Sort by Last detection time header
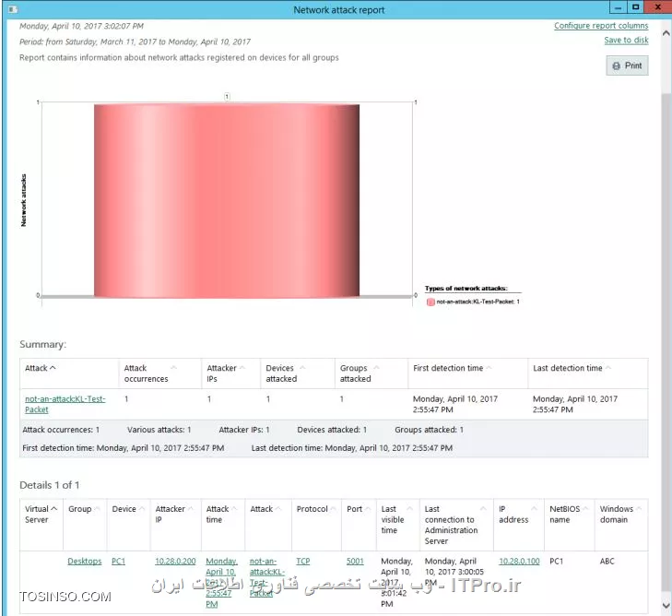The image size is (672, 616). [x=587, y=373]
